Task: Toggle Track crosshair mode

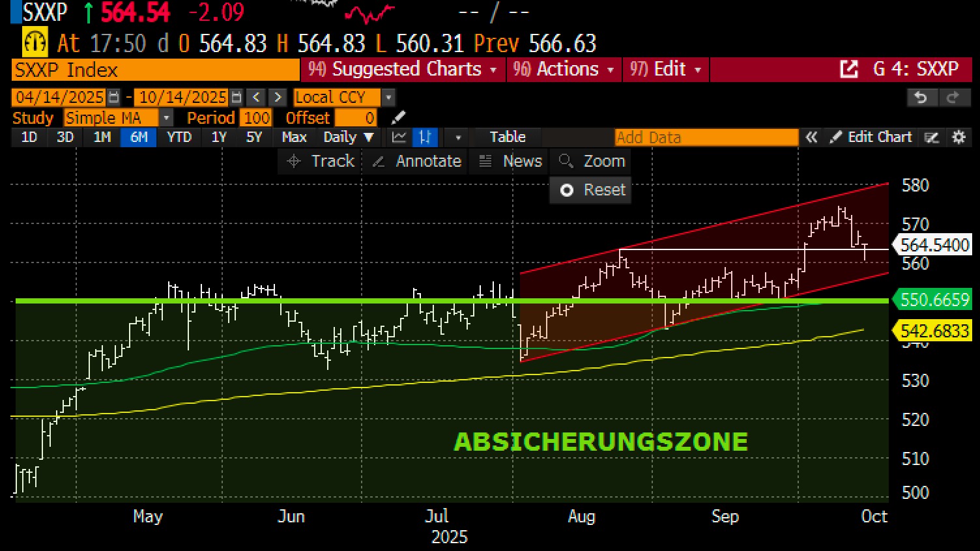Action: pyautogui.click(x=321, y=161)
